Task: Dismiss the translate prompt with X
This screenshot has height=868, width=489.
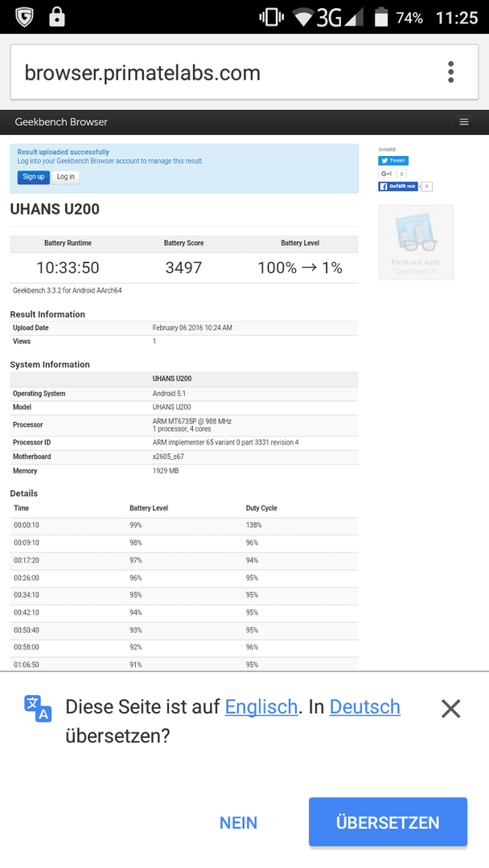Action: (450, 708)
